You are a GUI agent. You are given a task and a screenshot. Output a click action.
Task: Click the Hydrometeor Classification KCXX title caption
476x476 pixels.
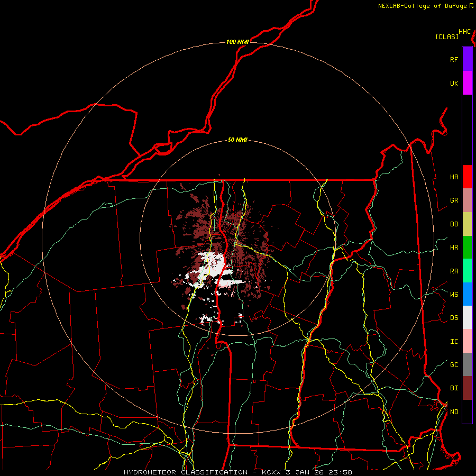[238, 472]
